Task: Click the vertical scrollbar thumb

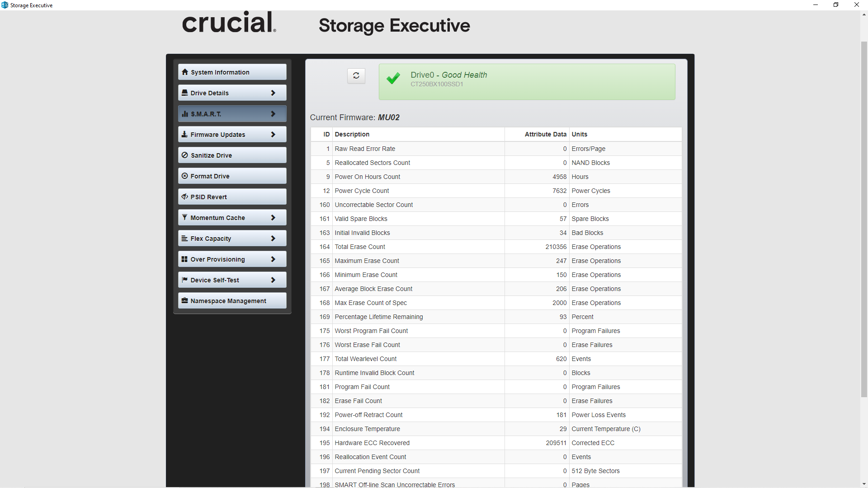Action: (x=864, y=219)
